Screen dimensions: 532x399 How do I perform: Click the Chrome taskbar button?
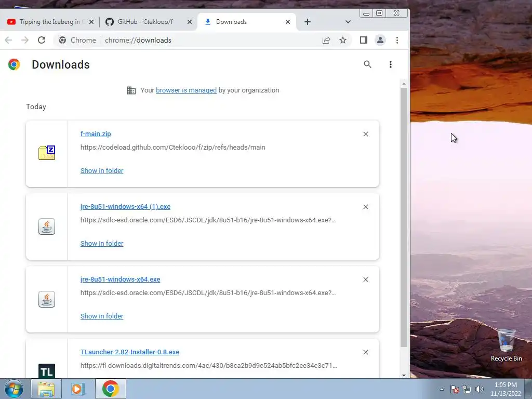point(110,389)
